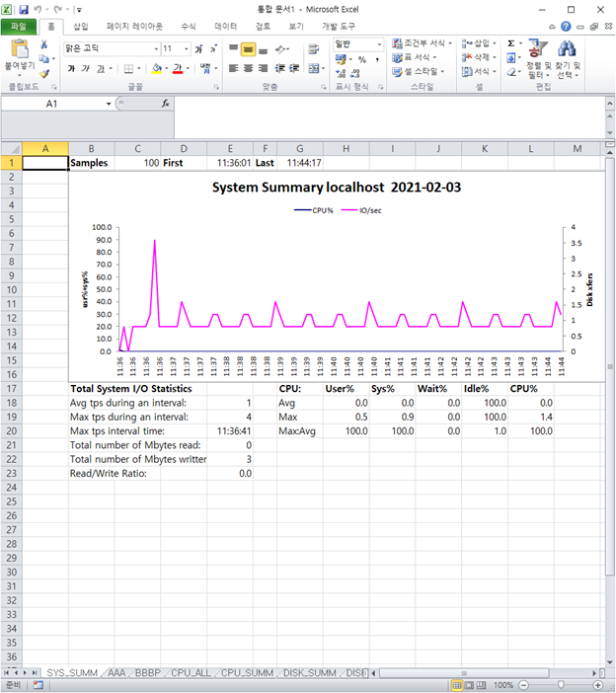Open Name Box dropdown arrow
This screenshot has width=616, height=693.
tap(109, 104)
